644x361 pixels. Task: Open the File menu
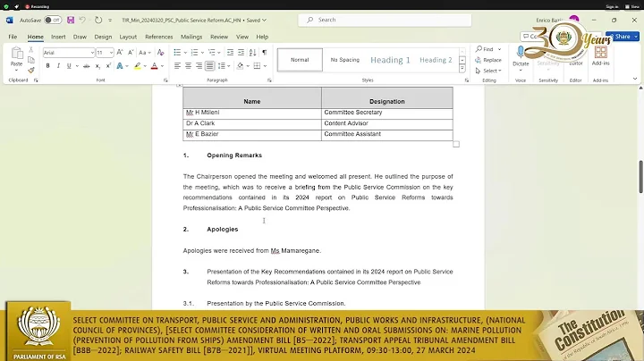13,37
